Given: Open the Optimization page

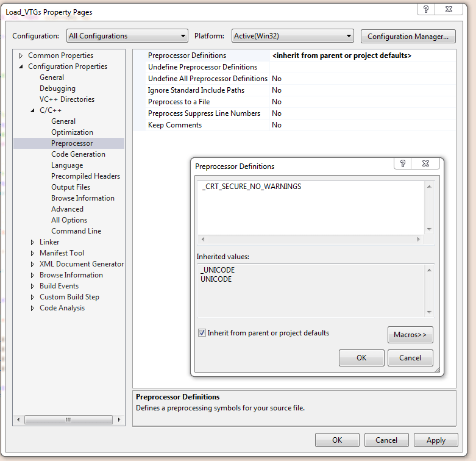Looking at the screenshot, I should pyautogui.click(x=72, y=132).
